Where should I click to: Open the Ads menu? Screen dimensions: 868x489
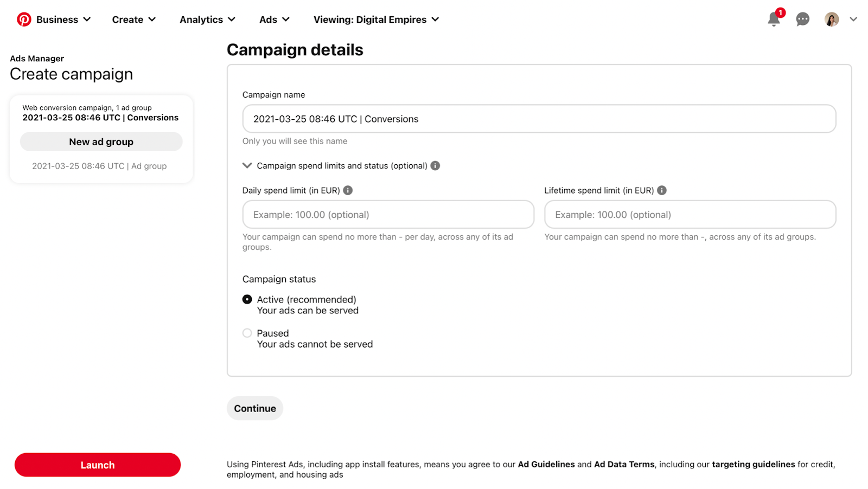(x=274, y=20)
